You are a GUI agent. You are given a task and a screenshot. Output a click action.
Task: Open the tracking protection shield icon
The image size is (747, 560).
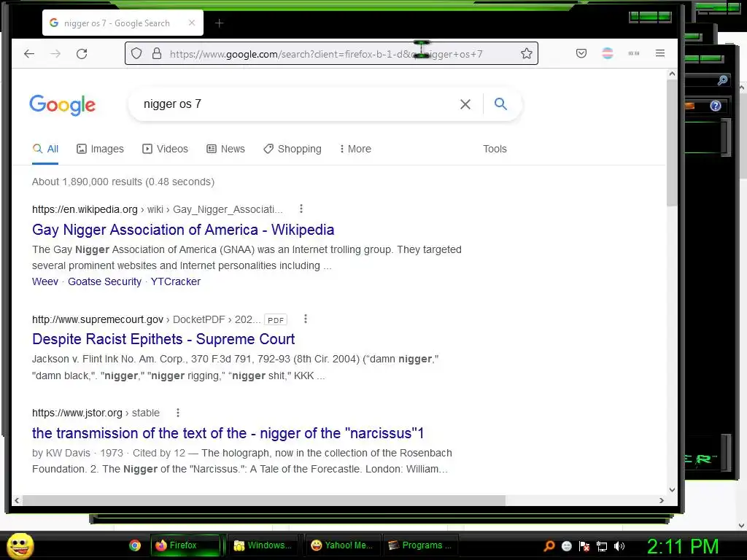[136, 53]
